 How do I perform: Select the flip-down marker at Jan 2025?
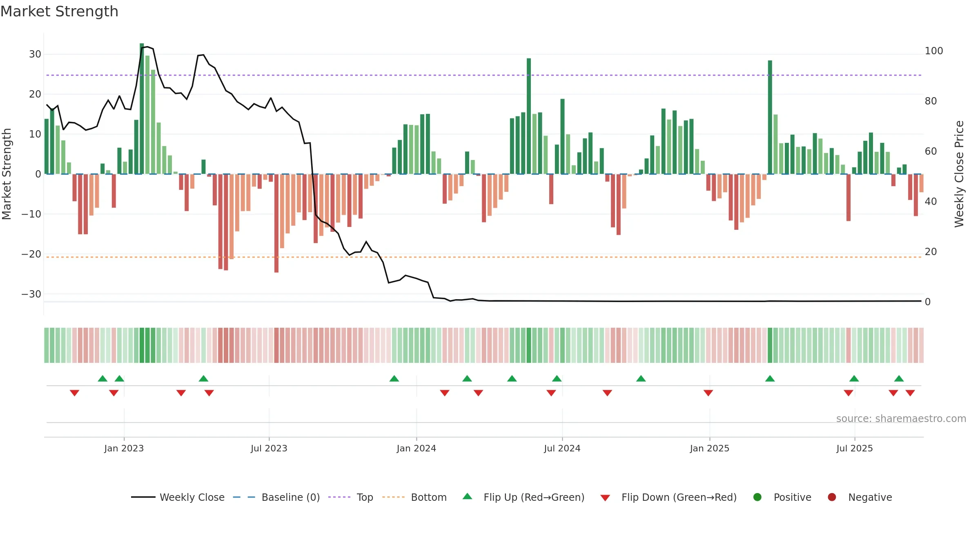(708, 393)
